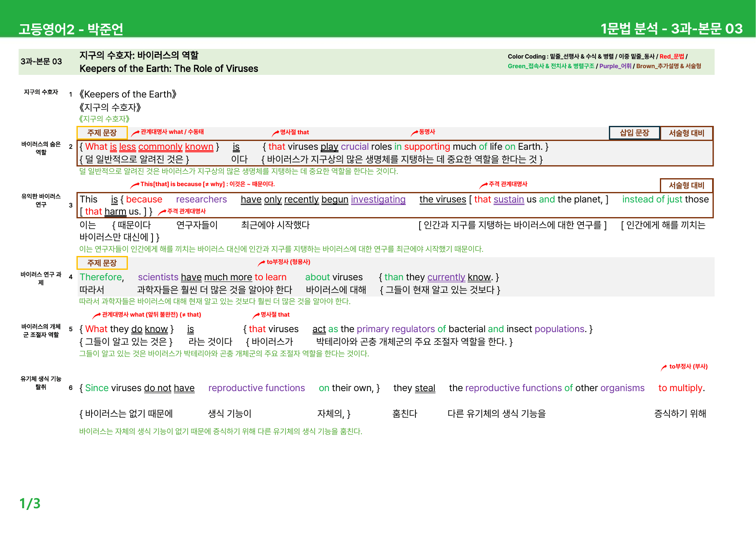
Task: Click the margin label '바이러스 연구 과제'
Action: [x=41, y=279]
